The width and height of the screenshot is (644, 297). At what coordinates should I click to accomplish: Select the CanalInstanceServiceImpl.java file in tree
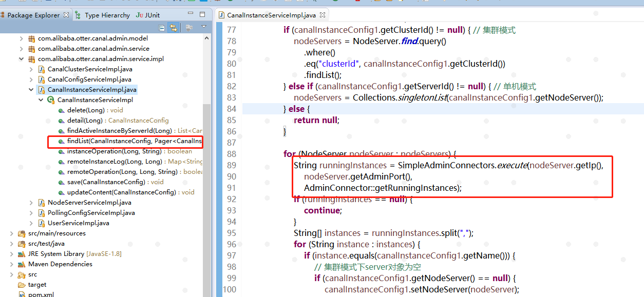92,90
